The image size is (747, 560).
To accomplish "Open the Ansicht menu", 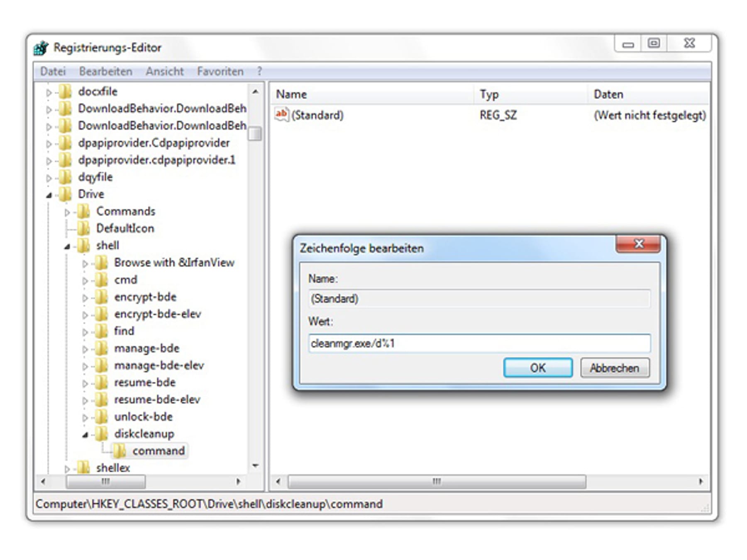I will click(x=164, y=71).
